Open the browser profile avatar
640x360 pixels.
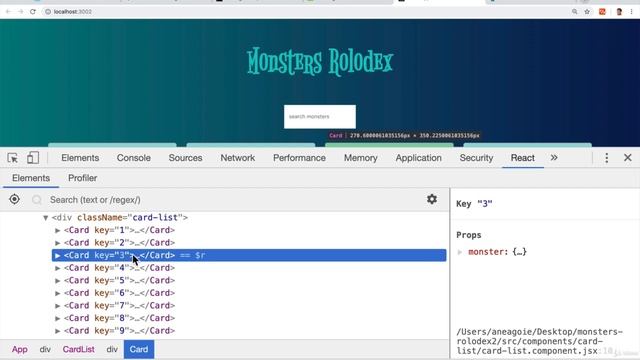[x=619, y=12]
